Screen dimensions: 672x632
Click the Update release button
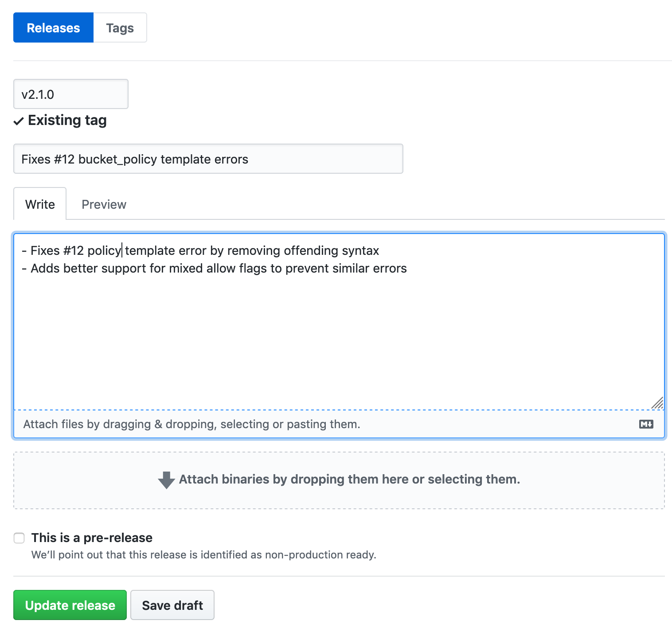pos(70,605)
